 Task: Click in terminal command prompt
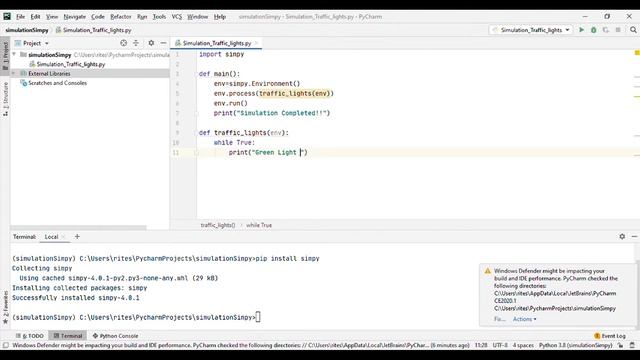[x=258, y=317]
